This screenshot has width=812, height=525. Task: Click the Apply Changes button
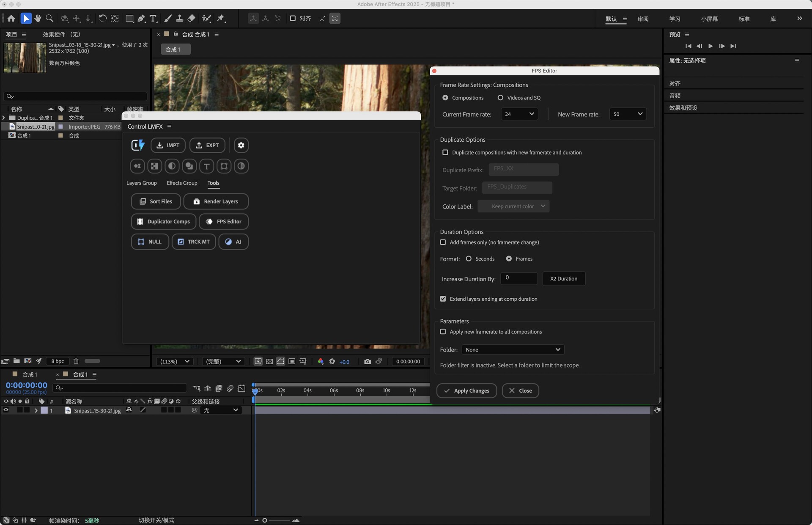(466, 390)
